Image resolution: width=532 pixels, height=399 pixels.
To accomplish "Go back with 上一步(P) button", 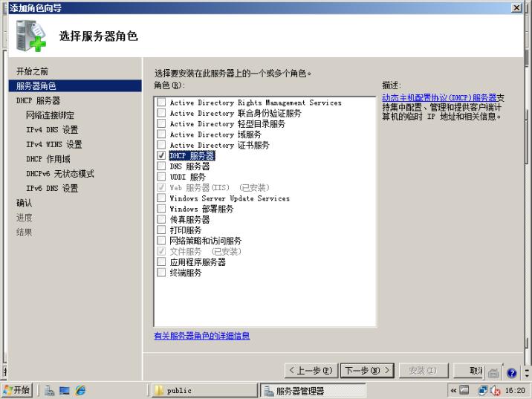I will (x=311, y=371).
